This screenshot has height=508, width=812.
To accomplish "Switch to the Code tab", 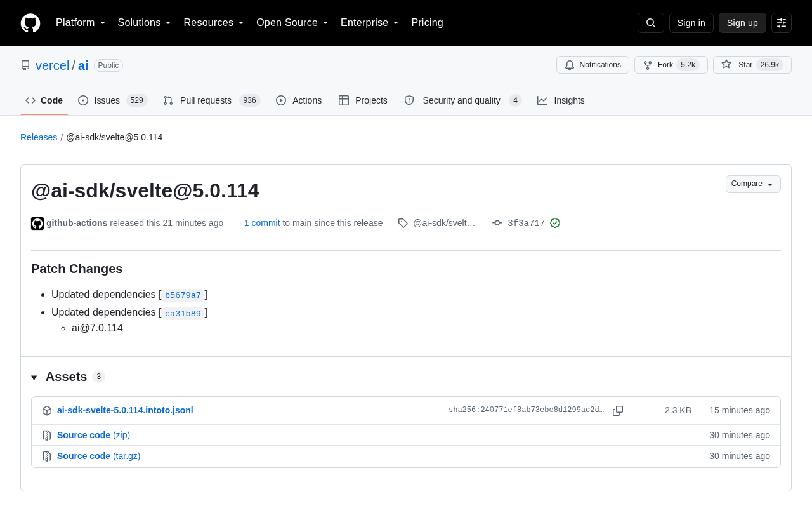I will [x=44, y=100].
